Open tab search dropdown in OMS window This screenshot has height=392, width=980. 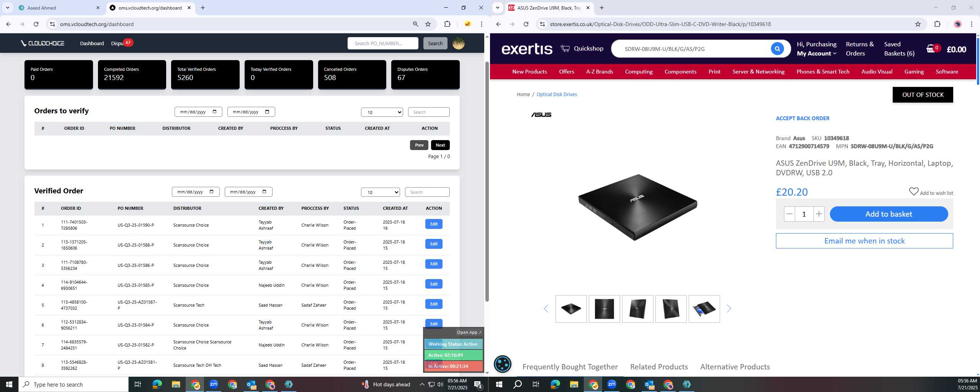pyautogui.click(x=7, y=8)
